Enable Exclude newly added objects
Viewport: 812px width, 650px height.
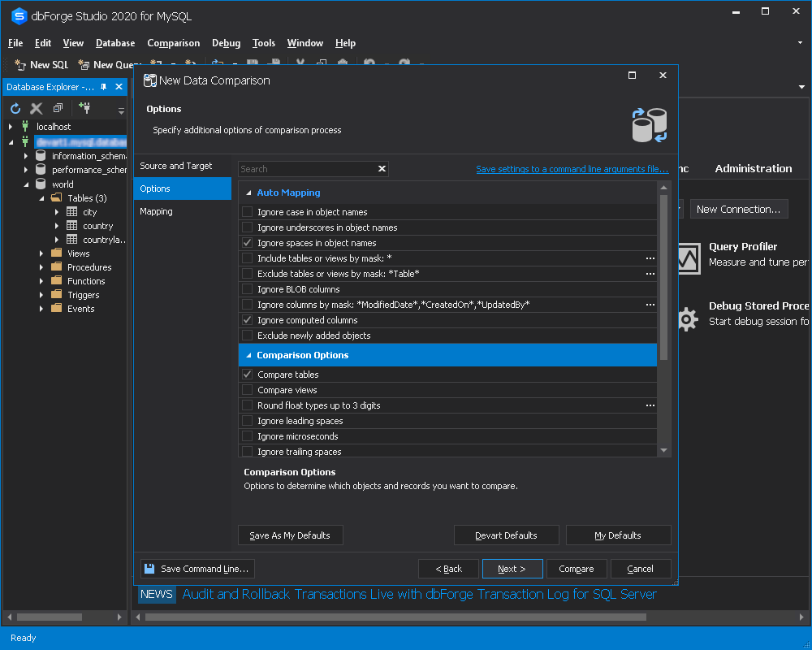pyautogui.click(x=248, y=336)
